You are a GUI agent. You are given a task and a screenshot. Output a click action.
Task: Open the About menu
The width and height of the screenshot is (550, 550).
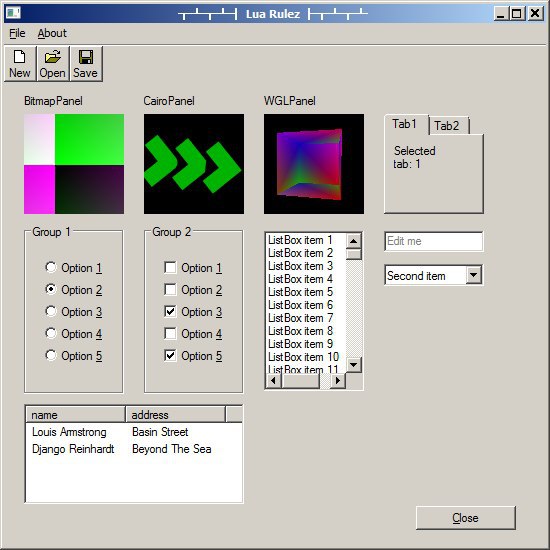[x=52, y=33]
